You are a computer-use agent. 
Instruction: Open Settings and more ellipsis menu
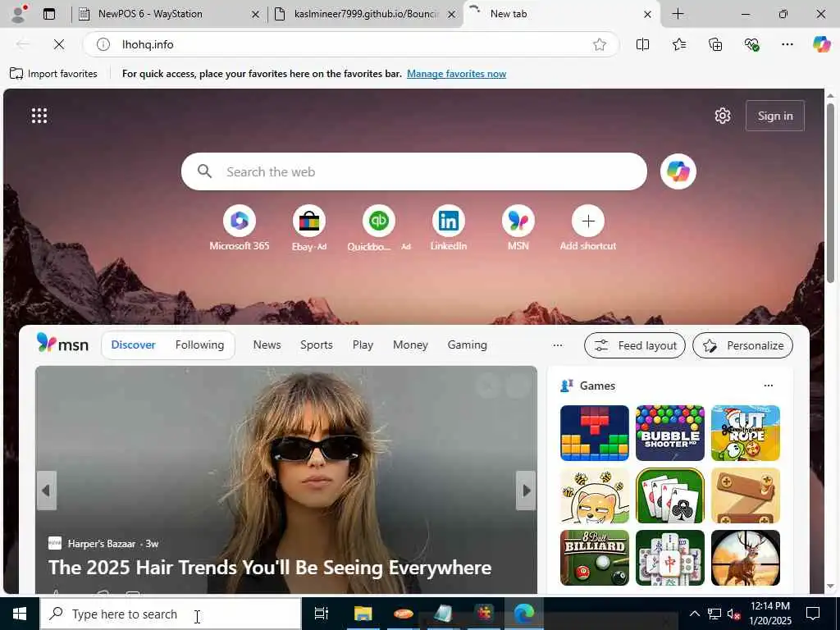[x=787, y=44]
